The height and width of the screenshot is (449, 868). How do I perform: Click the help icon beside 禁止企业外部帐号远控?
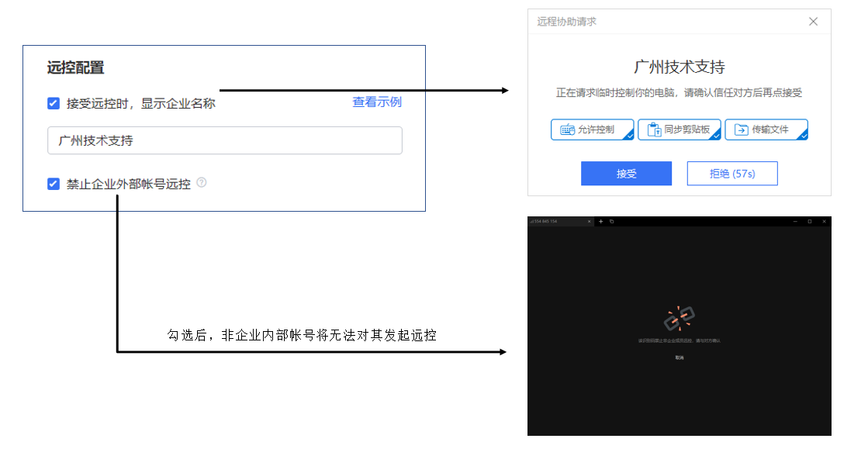[x=202, y=183]
